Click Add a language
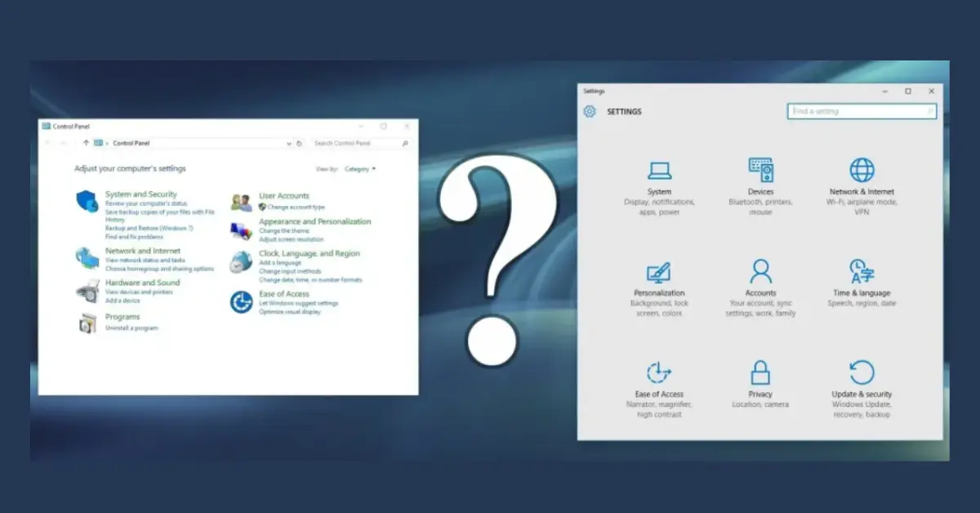The height and width of the screenshot is (513, 980). coord(280,263)
